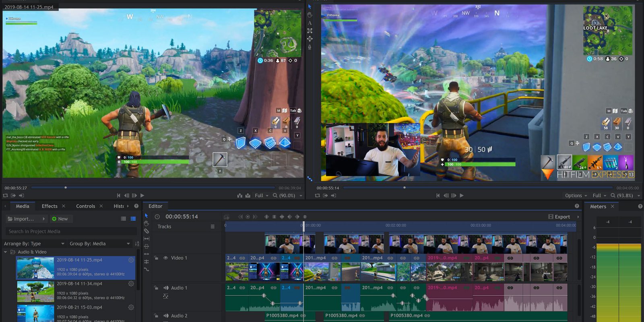Image resolution: width=644 pixels, height=322 pixels.
Task: Select the Hand tool in Editor toolbar
Action: pos(147,223)
